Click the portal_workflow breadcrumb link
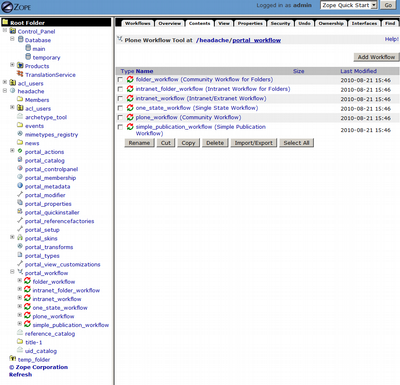The width and height of the screenshot is (400, 385). (x=256, y=40)
